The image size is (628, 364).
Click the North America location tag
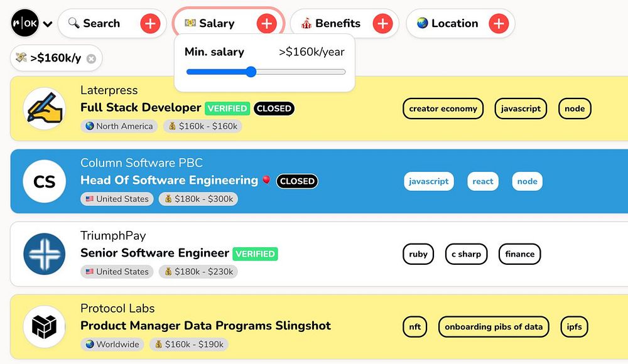pyautogui.click(x=119, y=126)
